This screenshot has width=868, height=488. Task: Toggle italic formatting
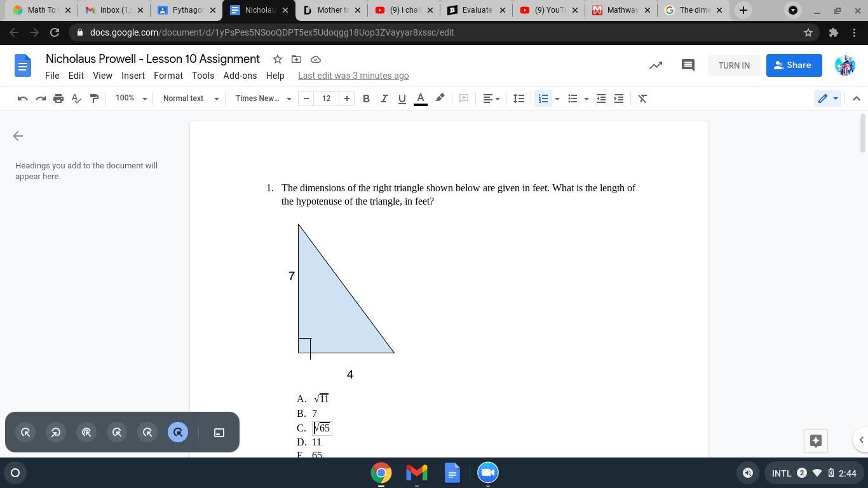point(384,98)
